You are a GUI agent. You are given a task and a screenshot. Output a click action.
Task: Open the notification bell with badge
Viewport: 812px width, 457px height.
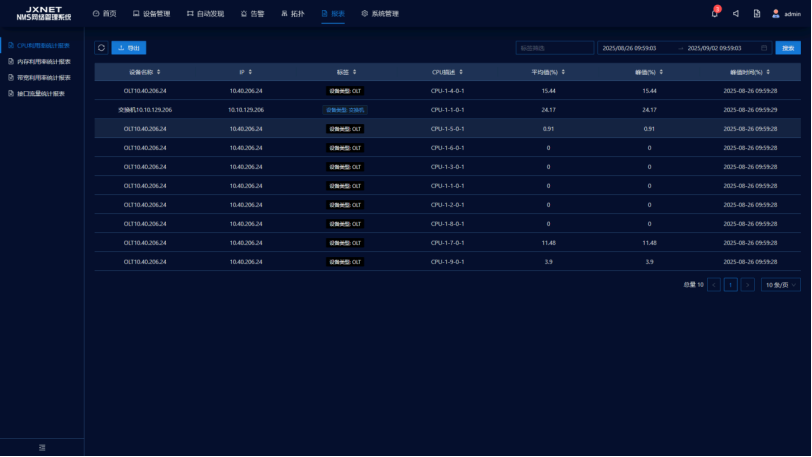pos(715,13)
